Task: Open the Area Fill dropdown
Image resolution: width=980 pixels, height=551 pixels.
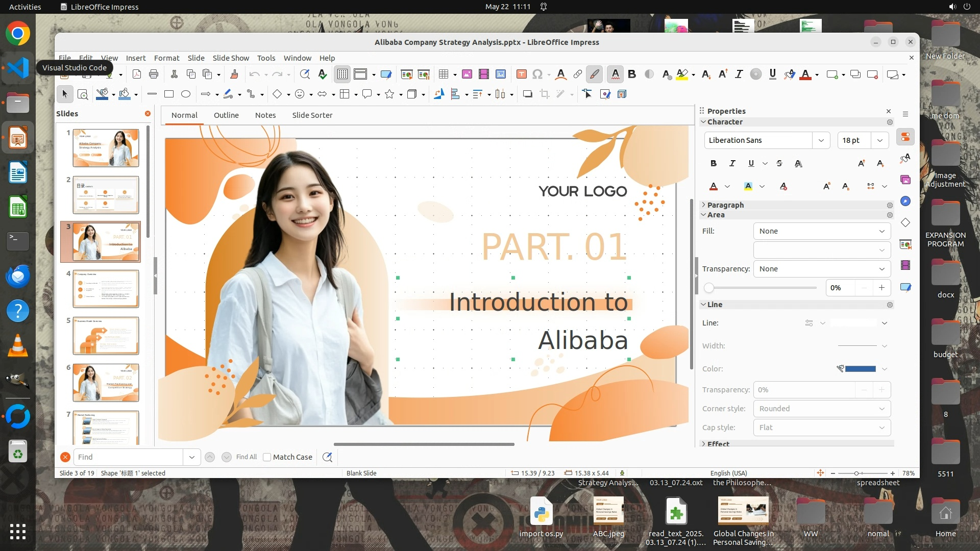Action: [x=822, y=231]
